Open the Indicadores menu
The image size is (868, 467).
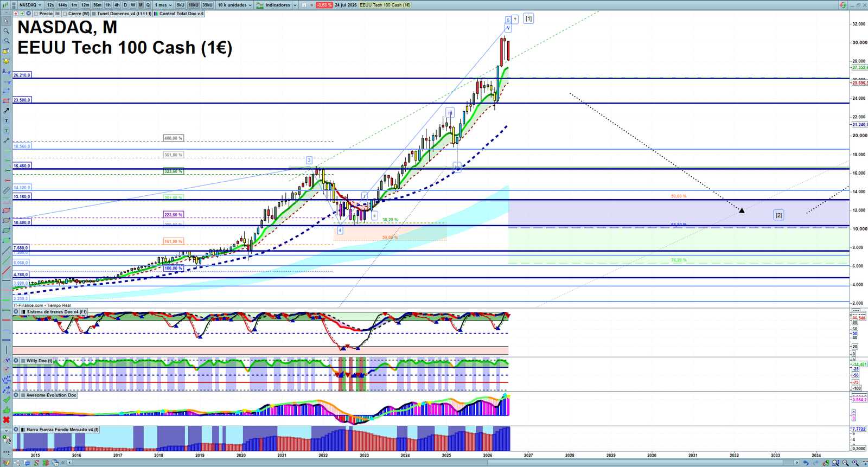274,5
